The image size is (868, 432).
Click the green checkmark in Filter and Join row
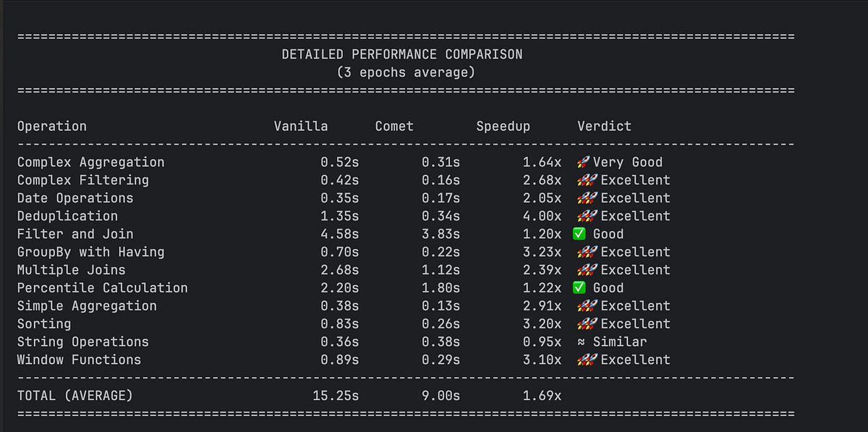(579, 234)
